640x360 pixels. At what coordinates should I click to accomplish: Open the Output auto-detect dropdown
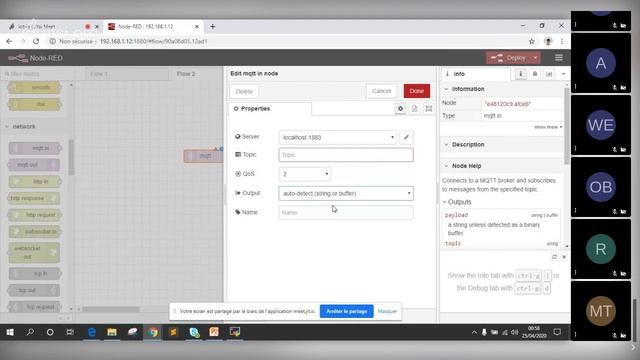point(346,193)
